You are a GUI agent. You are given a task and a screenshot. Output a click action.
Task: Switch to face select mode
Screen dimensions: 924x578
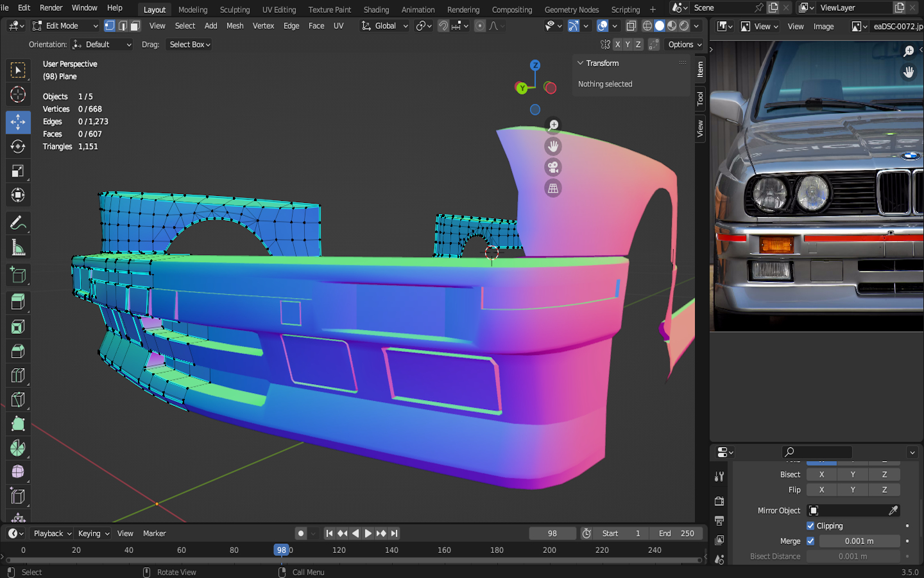pos(135,26)
